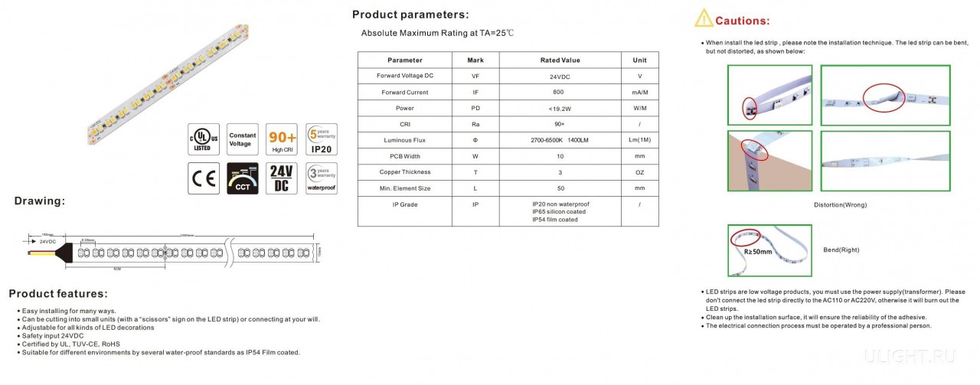Click the 24V DC badge

click(x=282, y=178)
